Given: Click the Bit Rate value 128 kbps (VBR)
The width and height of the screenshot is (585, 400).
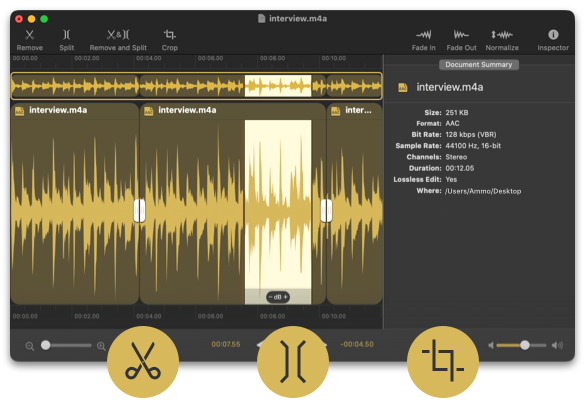Looking at the screenshot, I should 471,135.
